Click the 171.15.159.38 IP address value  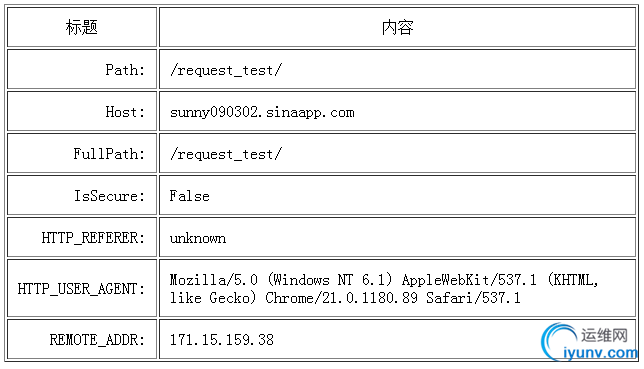click(222, 340)
